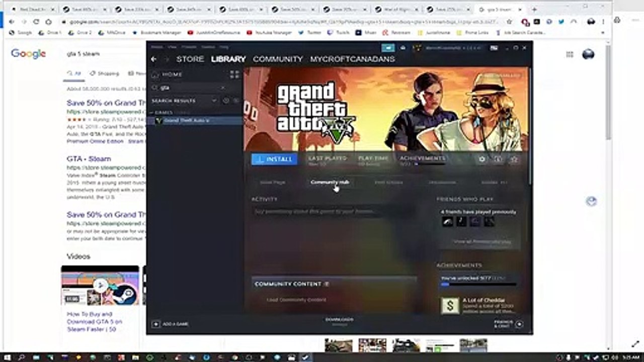Screen dimensions: 644x362
Task: Click the Steam scrollbar on game page
Action: tap(530, 126)
